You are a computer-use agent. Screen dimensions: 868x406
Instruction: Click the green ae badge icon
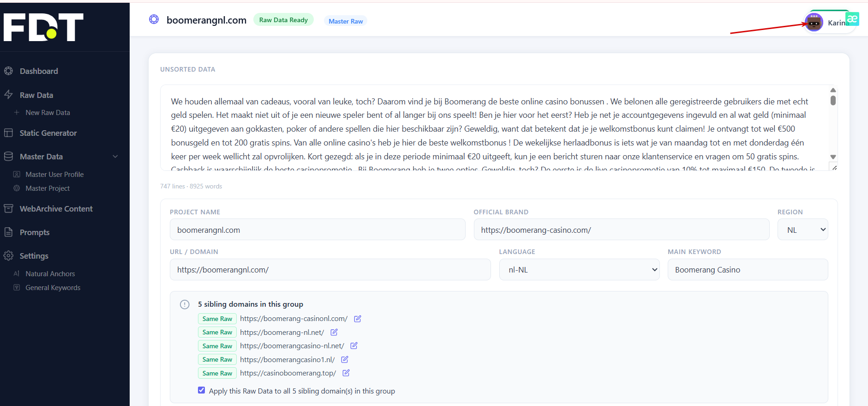[852, 18]
